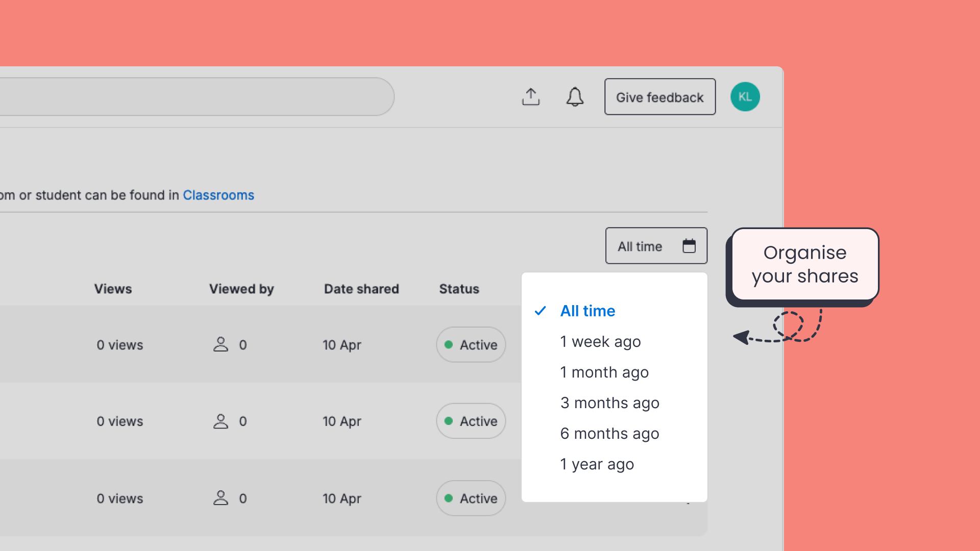Image resolution: width=980 pixels, height=551 pixels.
Task: Click the person icon in the first Viewed by row
Action: [220, 344]
